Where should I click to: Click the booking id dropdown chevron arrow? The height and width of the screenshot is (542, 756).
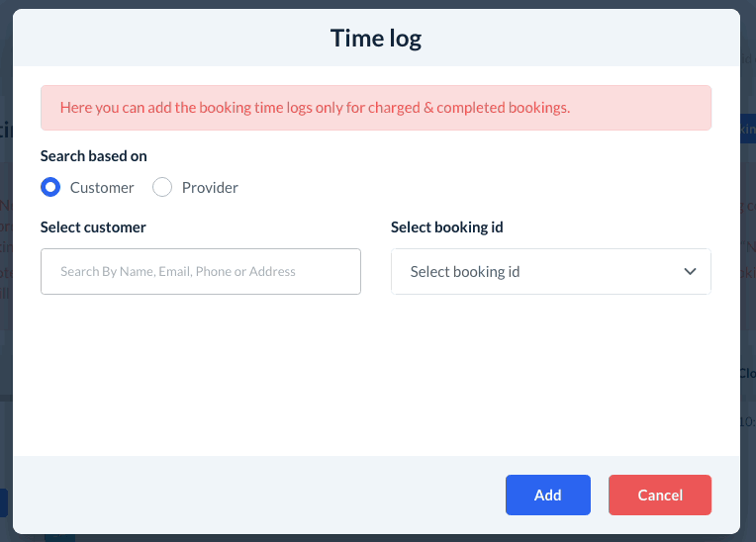[x=691, y=272]
